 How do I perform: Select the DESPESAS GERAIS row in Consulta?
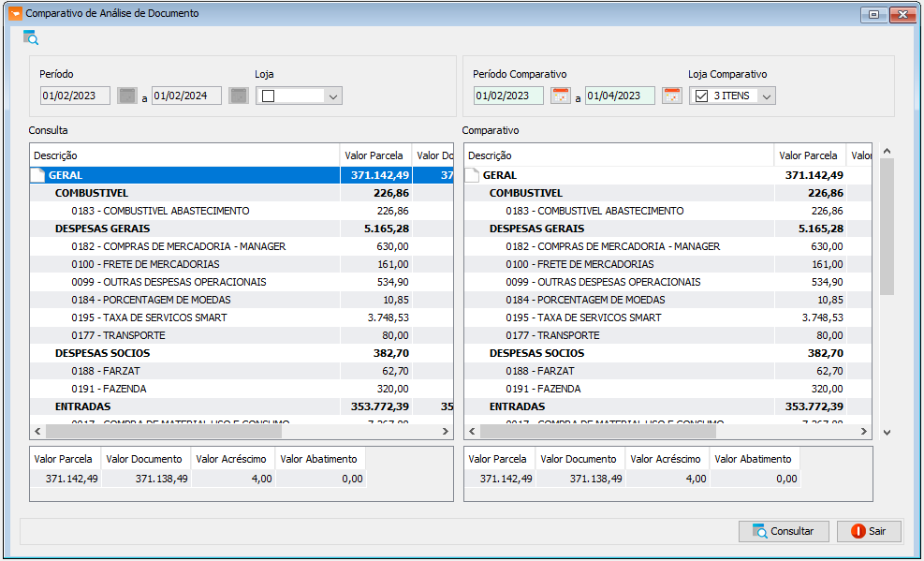[x=242, y=229]
